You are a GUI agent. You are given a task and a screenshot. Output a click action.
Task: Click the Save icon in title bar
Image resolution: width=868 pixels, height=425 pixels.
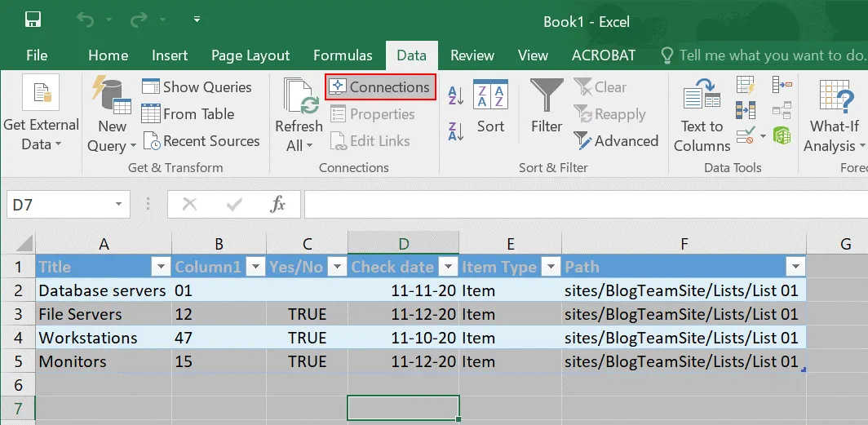tap(33, 20)
